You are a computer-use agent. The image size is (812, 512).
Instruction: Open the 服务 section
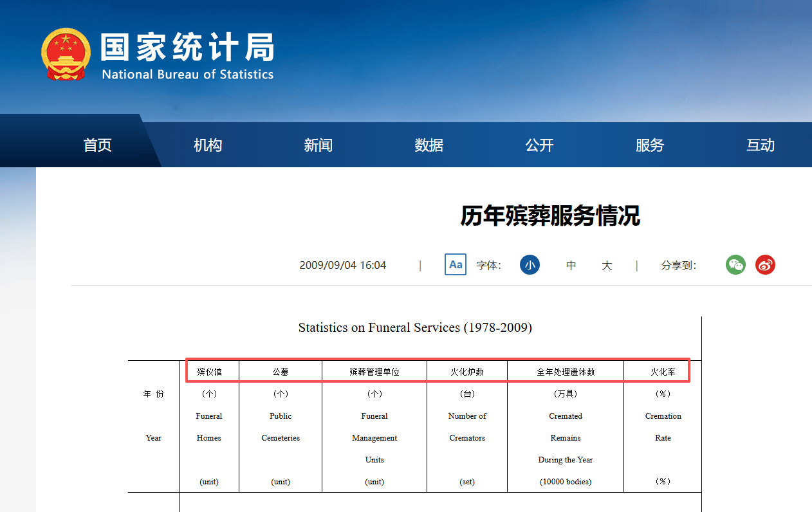(650, 145)
